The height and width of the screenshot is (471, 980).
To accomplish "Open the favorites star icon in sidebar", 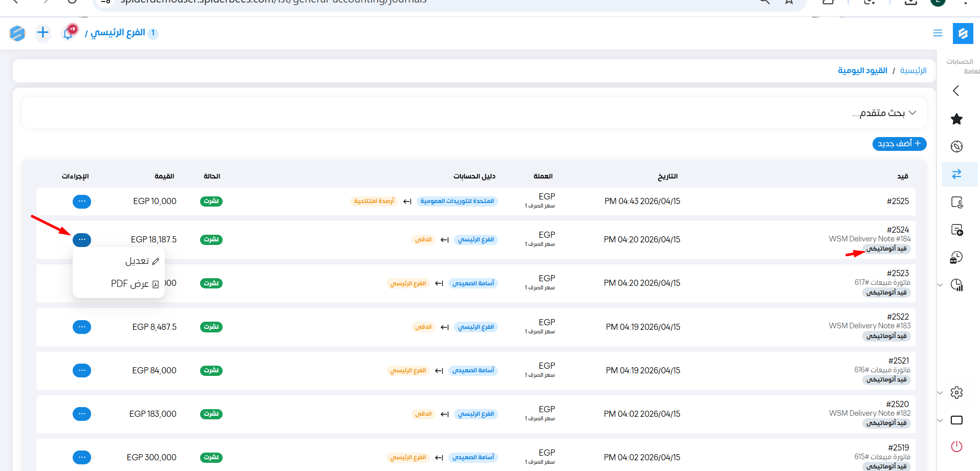I will tap(956, 119).
